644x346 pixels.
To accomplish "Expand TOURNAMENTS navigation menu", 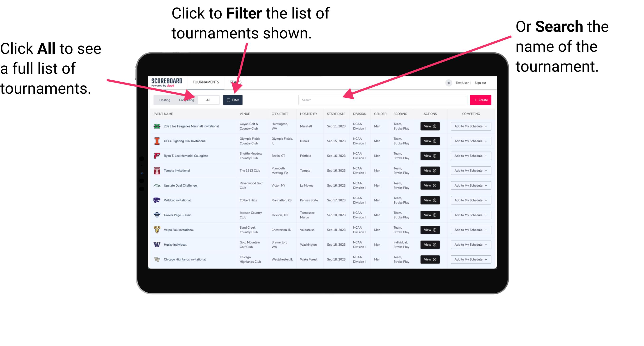I will coord(205,82).
